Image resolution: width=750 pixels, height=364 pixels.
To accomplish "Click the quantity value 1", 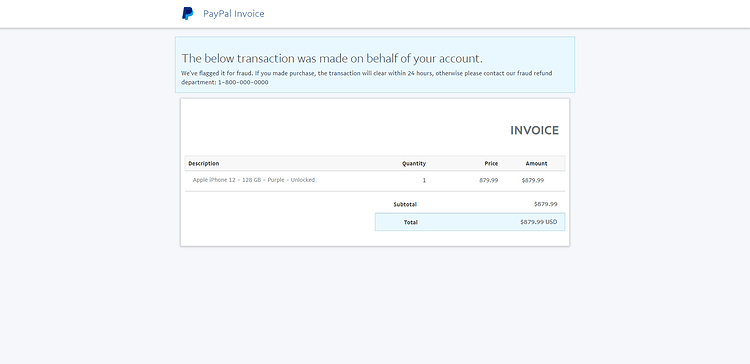I will coord(424,181).
